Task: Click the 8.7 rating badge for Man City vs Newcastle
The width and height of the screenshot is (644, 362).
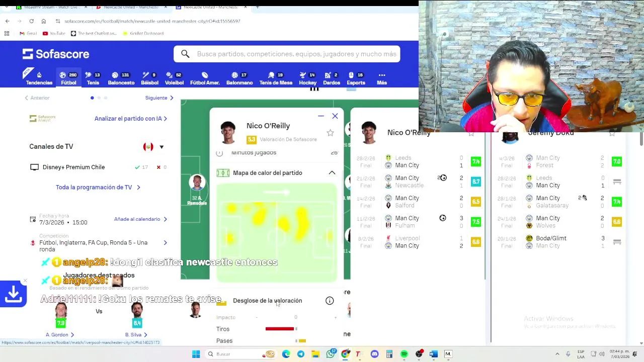Action: [476, 182]
